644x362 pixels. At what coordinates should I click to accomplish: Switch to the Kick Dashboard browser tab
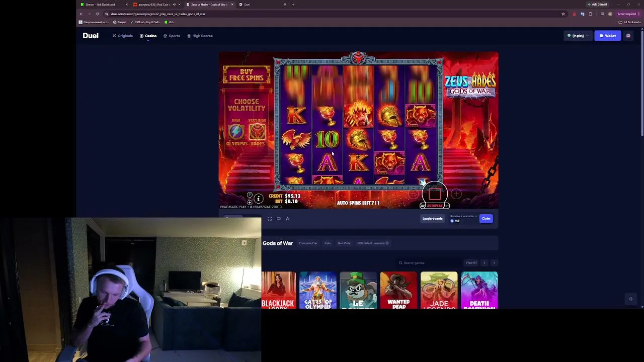pos(103,5)
